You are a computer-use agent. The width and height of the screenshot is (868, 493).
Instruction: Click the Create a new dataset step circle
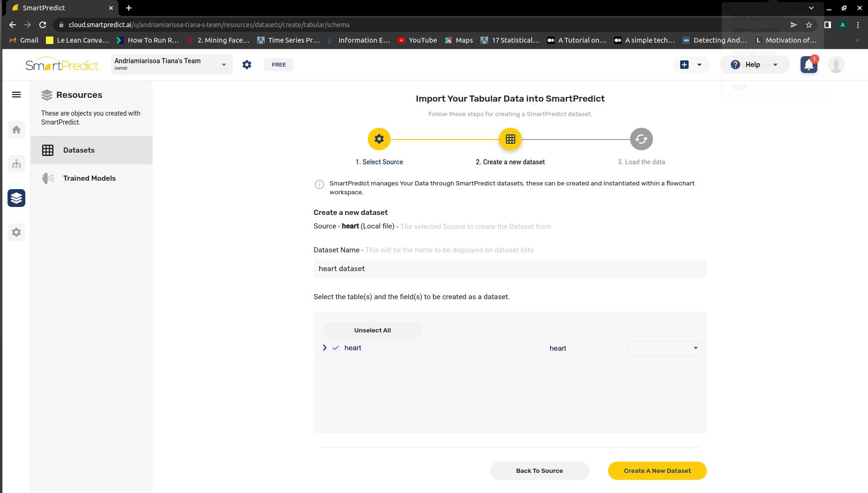pyautogui.click(x=510, y=139)
